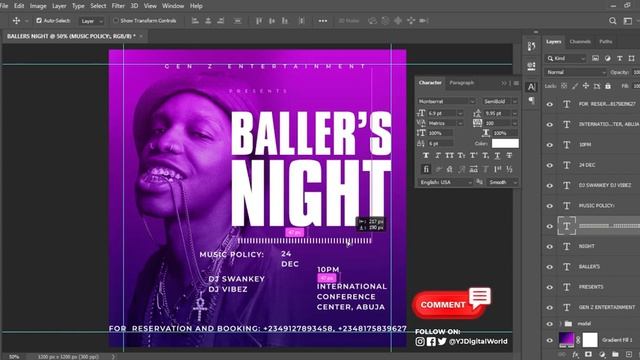Filter layers by adjustment layer icon
The height and width of the screenshot is (360, 640).
click(608, 58)
